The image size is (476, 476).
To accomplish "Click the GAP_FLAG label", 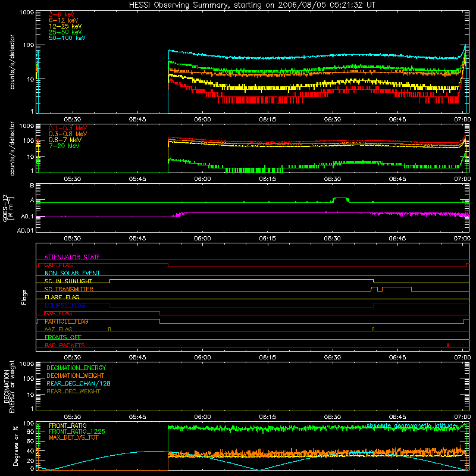I will (58, 265).
